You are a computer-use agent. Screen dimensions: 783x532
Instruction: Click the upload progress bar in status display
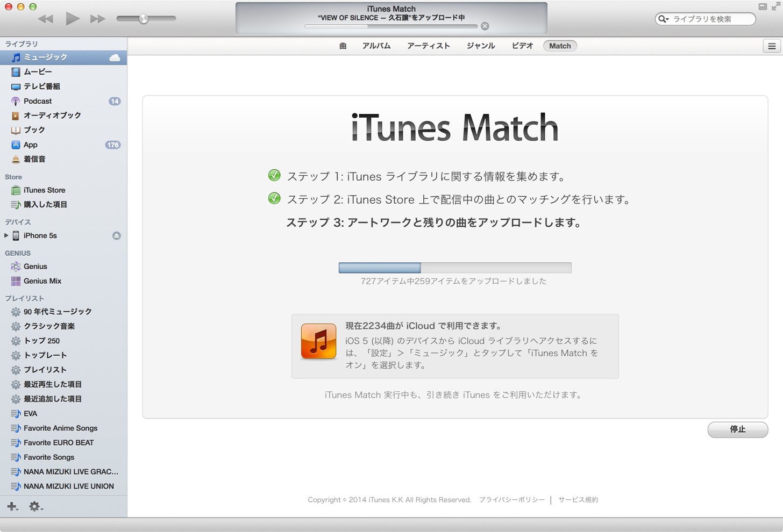coord(391,26)
